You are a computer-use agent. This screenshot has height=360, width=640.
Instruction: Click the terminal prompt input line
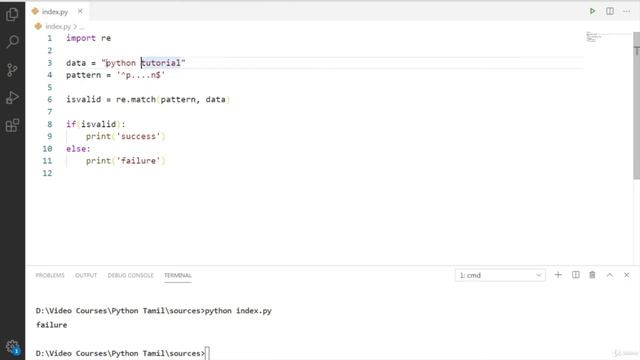122,353
